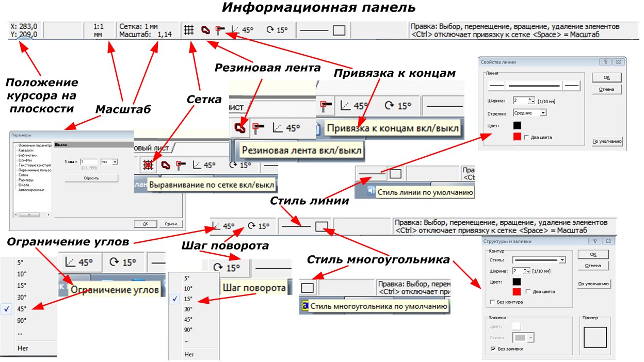Choose 30° in the rotation step menu

pyautogui.click(x=188, y=309)
